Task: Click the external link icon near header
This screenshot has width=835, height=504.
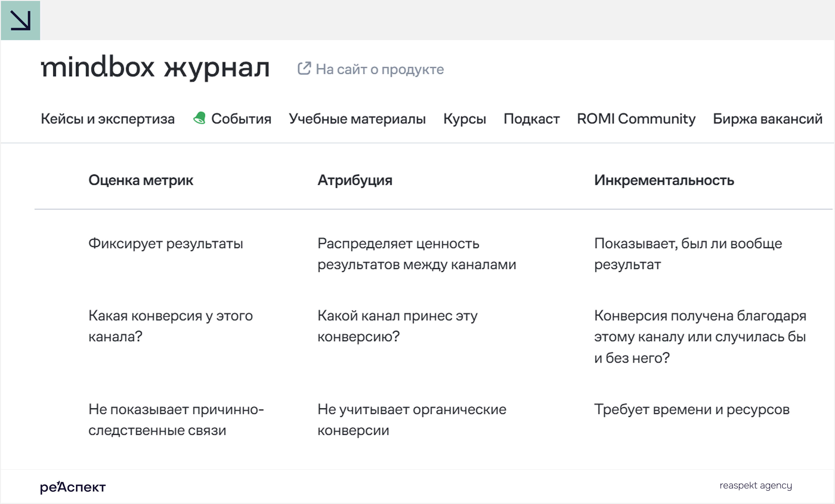Action: (x=304, y=68)
